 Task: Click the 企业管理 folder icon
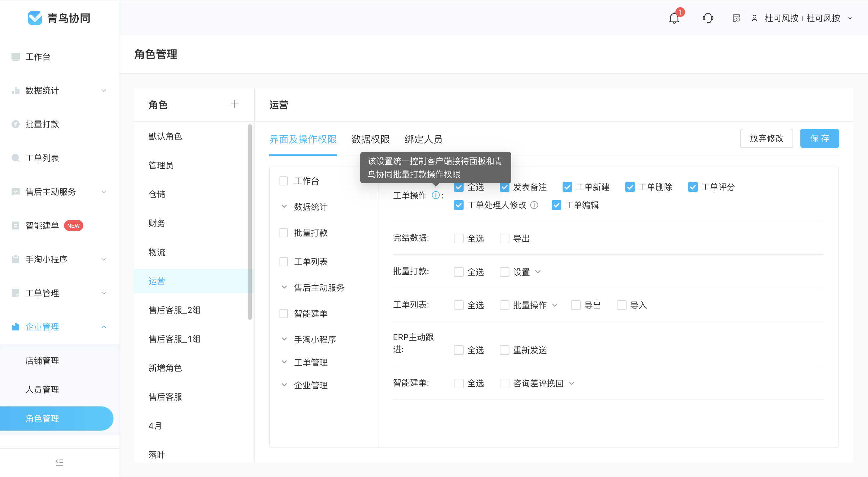pyautogui.click(x=15, y=327)
